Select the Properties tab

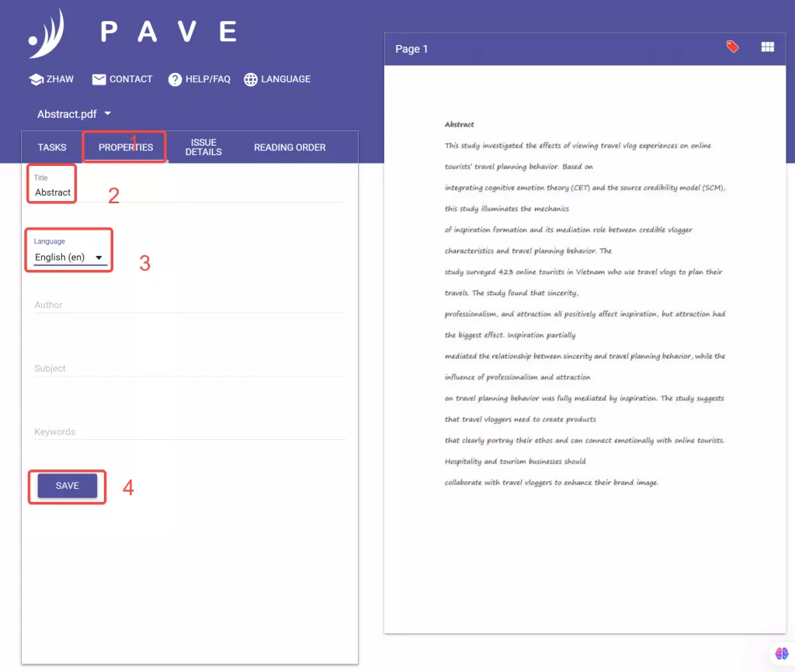coord(125,147)
